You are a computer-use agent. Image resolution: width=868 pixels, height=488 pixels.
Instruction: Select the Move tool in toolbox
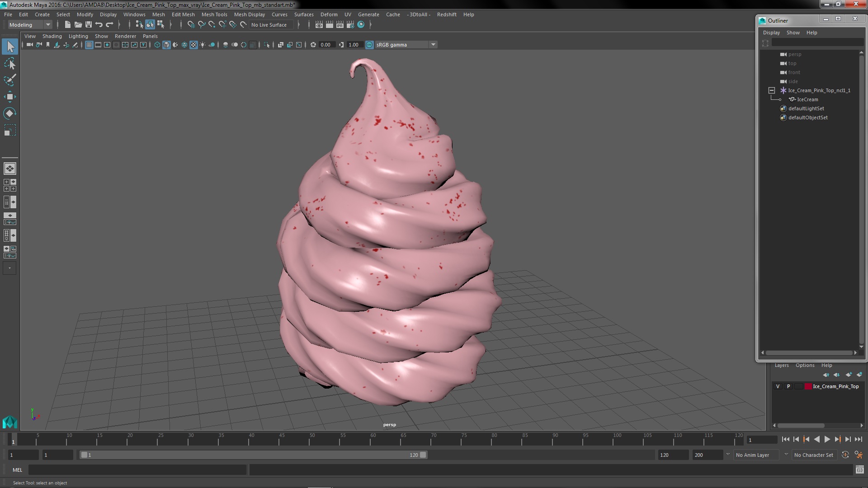(10, 97)
